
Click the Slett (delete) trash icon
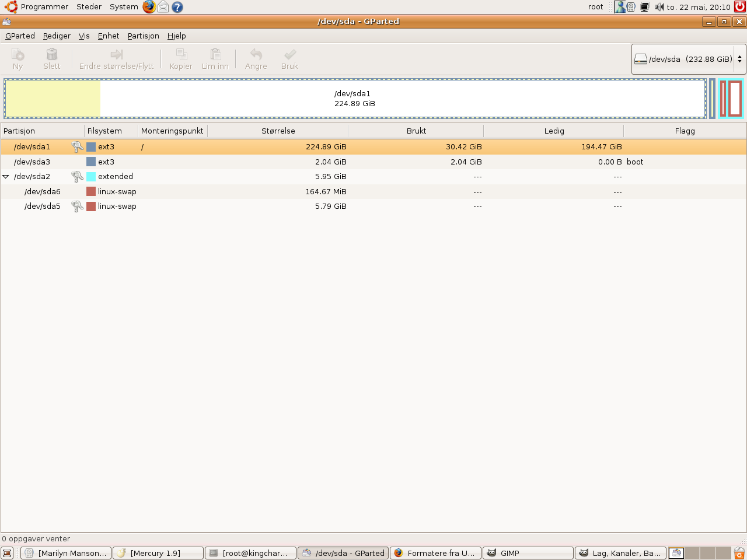pos(52,54)
